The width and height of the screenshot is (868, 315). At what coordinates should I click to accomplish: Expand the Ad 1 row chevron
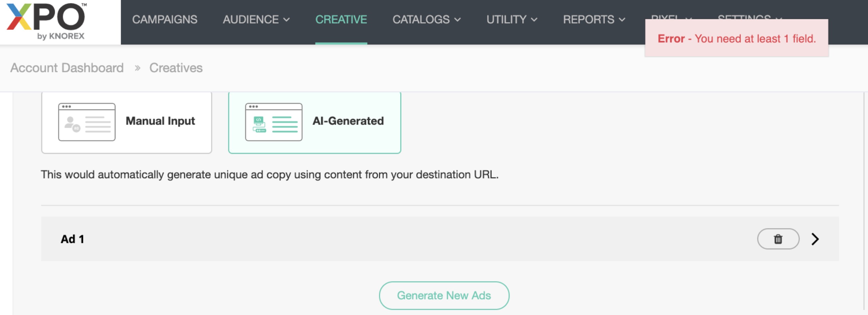(x=815, y=239)
